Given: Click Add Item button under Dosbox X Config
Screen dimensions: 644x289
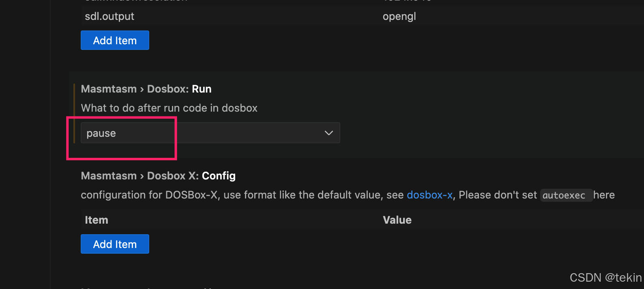Looking at the screenshot, I should (115, 244).
